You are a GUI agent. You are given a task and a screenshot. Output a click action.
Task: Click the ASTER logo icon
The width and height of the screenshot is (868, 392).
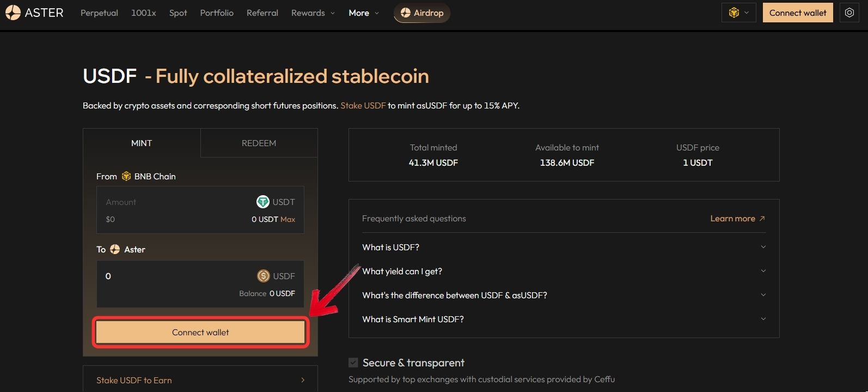pyautogui.click(x=13, y=13)
